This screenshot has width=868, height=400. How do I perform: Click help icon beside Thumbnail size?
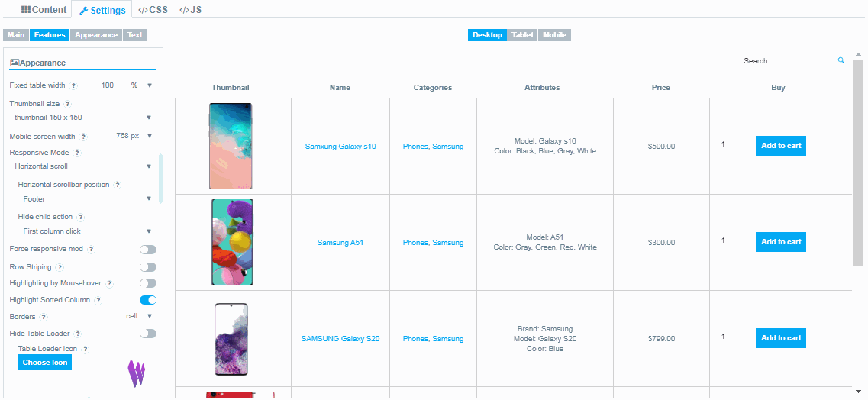pyautogui.click(x=67, y=104)
